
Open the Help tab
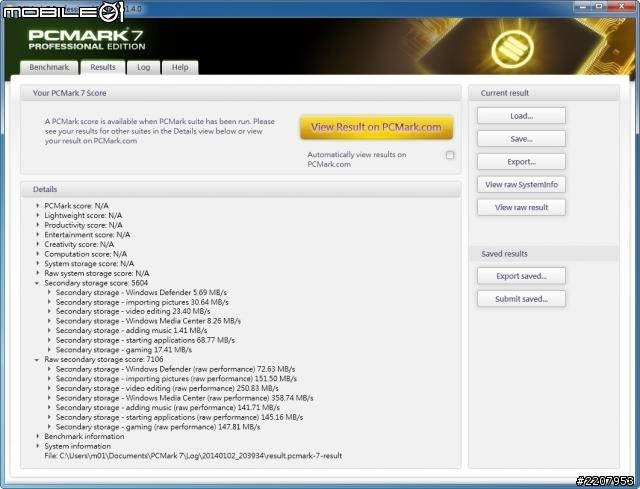click(179, 68)
